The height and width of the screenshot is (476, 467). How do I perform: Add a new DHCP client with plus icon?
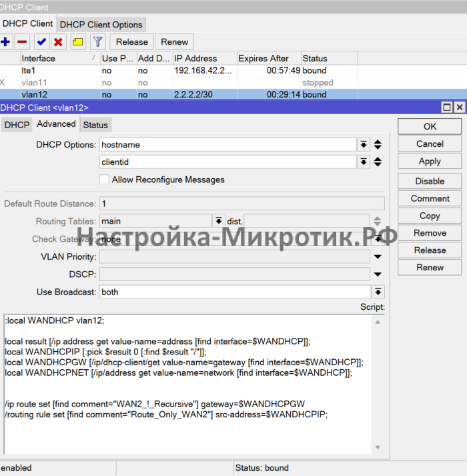(5, 42)
